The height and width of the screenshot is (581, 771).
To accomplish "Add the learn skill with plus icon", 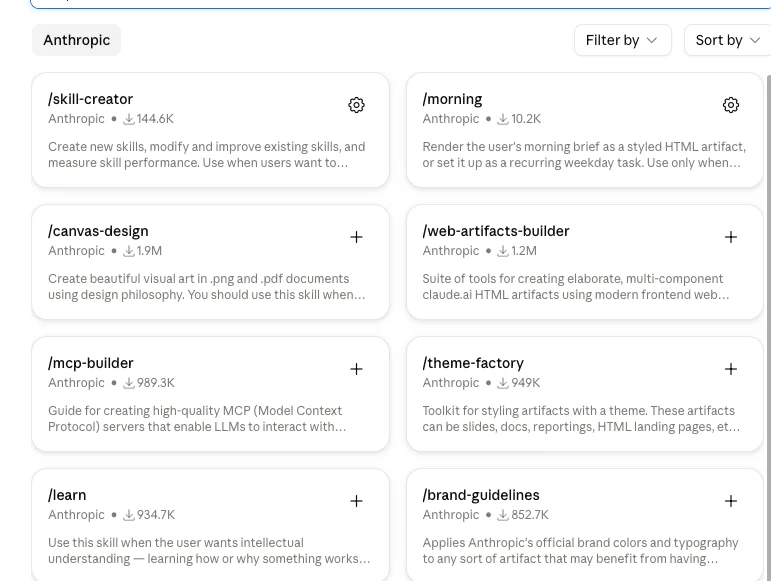I will (356, 501).
